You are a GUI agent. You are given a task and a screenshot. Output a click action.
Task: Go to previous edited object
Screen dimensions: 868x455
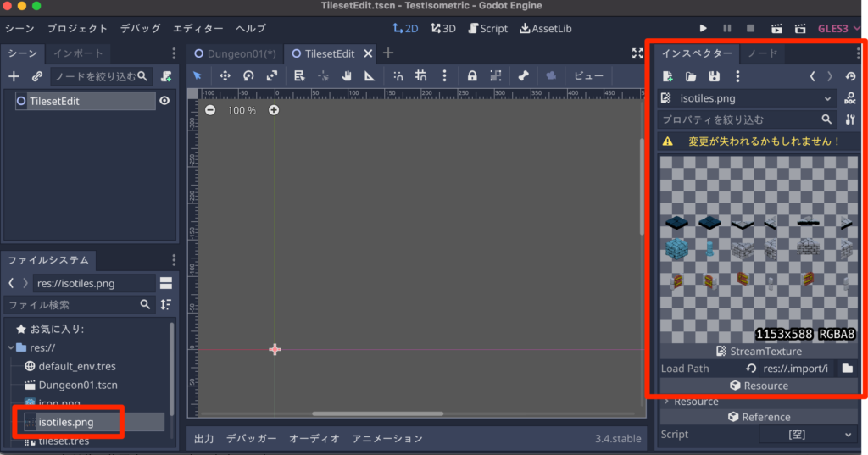tap(812, 76)
